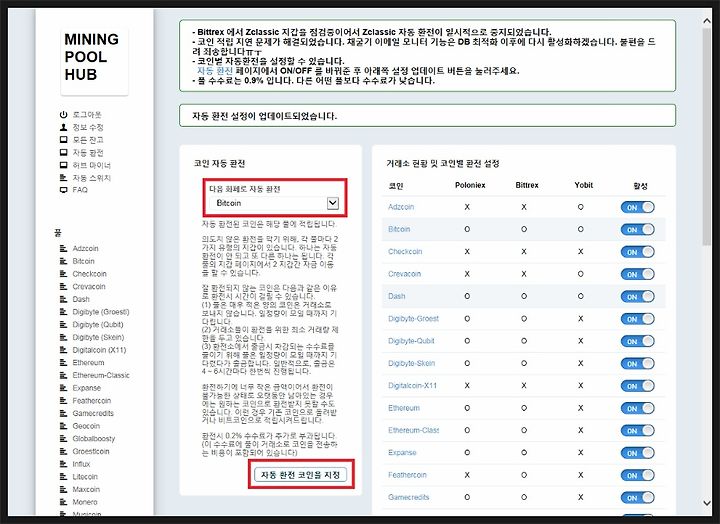
Task: Open the Gamecredits link in exchange table
Action: (x=408, y=497)
